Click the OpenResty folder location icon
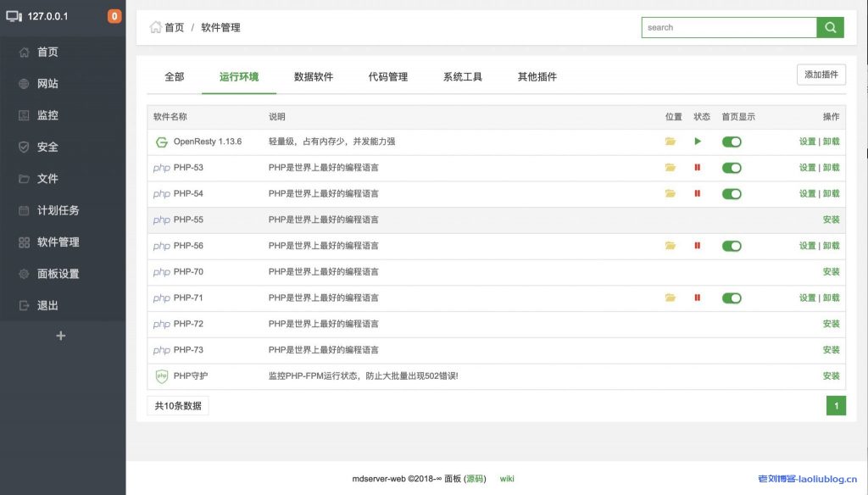The width and height of the screenshot is (868, 495). pyautogui.click(x=672, y=142)
